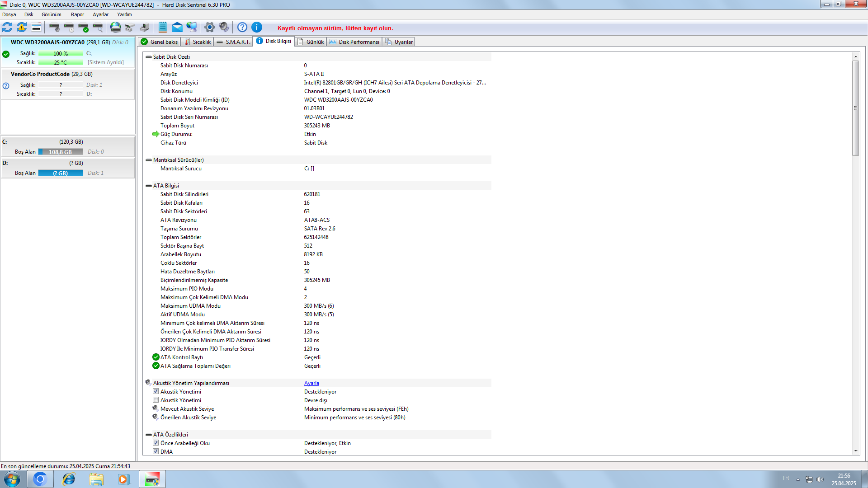
Task: Click the speaker acoustic icon in toolbar
Action: coord(224,28)
